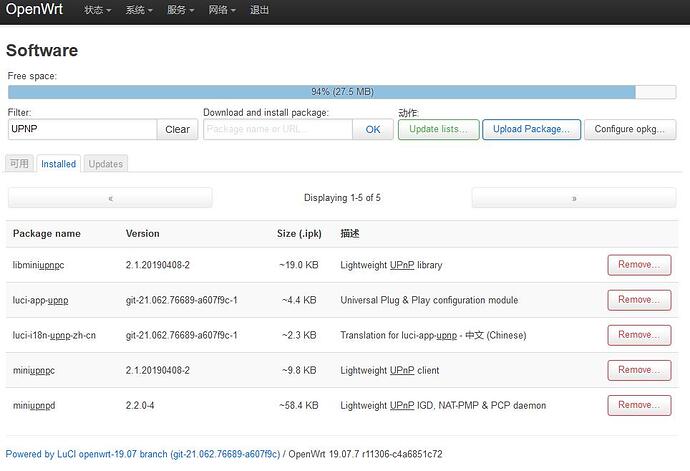This screenshot has width=690, height=471.
Task: Remove the libminiupnpc package
Action: click(639, 265)
